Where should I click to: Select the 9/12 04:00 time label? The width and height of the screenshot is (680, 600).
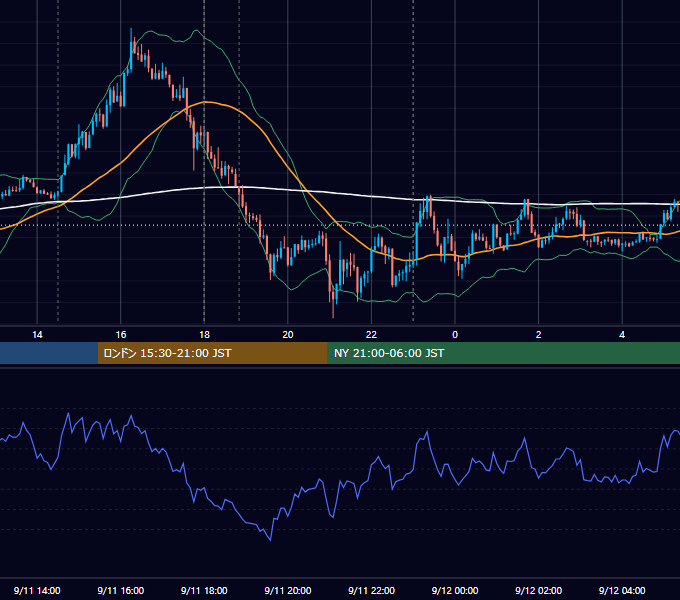pos(622,590)
